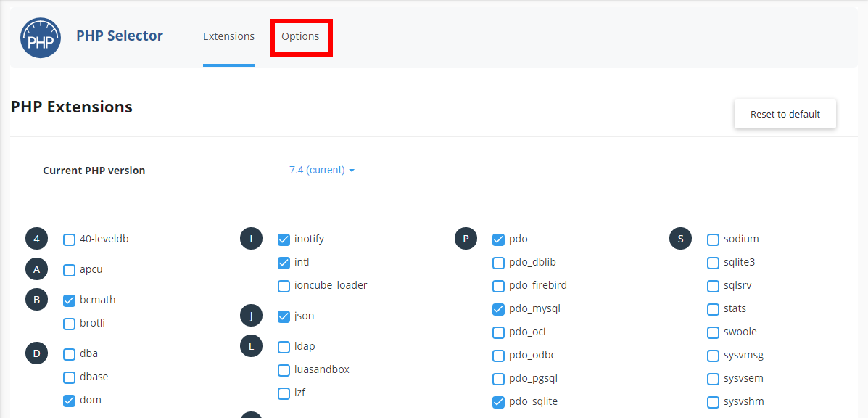Screen dimensions: 868x418
Task: Click the circled "J" section icon
Action: (x=251, y=316)
